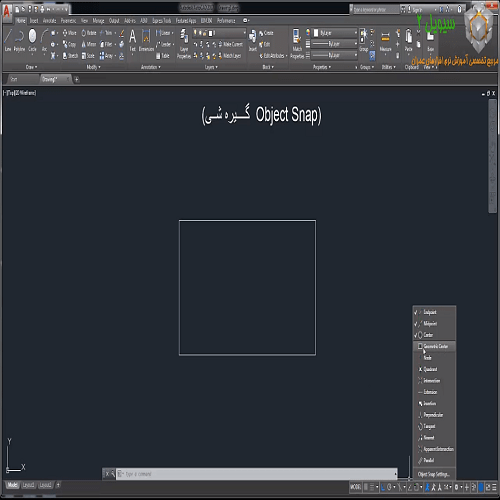Viewport: 500px width, 500px height.
Task: Expand the Annotation panel
Action: click(151, 67)
